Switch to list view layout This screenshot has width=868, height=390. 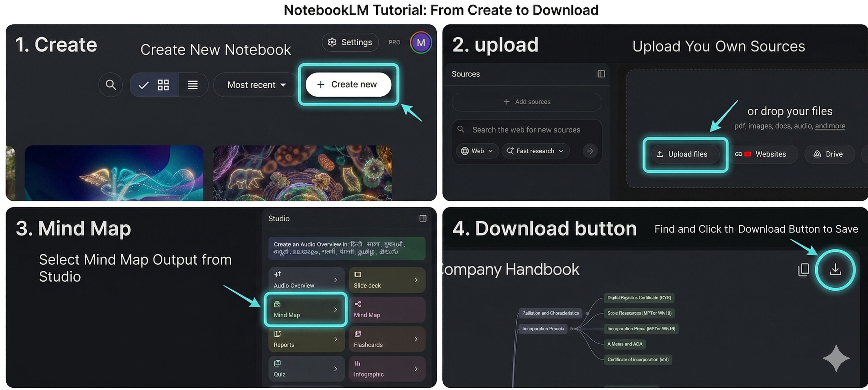coord(193,85)
